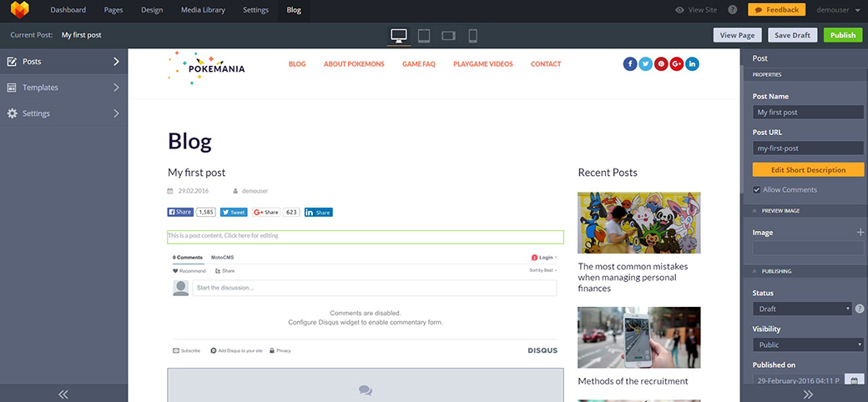Click the Save Draft button

pyautogui.click(x=792, y=35)
